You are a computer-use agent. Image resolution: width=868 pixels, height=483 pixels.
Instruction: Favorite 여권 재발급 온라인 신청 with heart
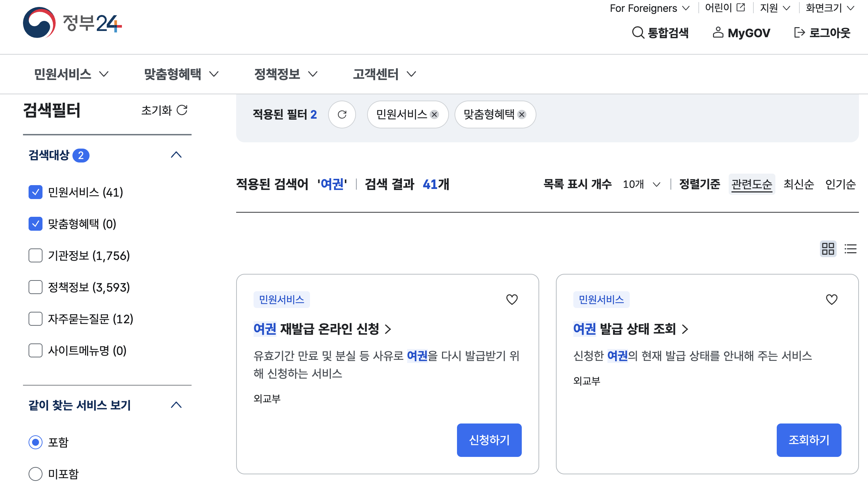click(512, 299)
